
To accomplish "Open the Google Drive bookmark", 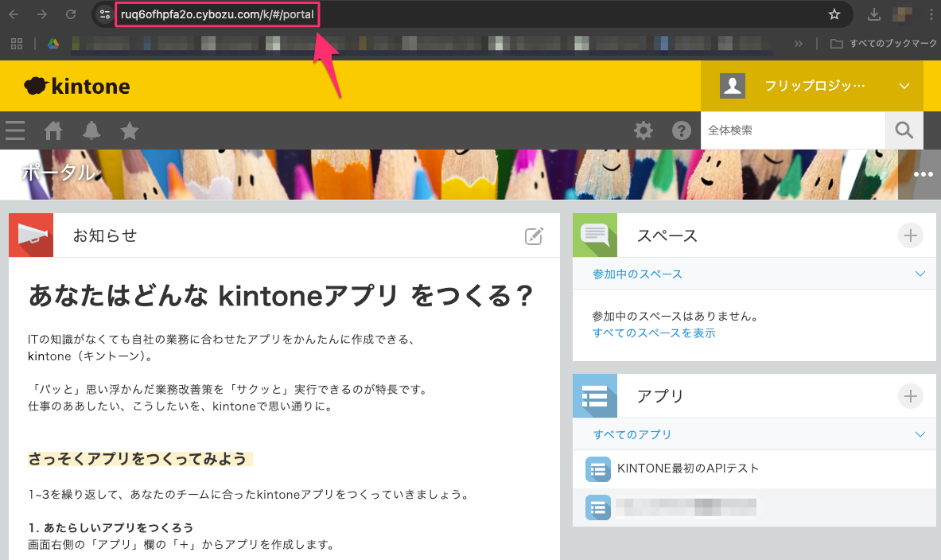I will click(53, 43).
